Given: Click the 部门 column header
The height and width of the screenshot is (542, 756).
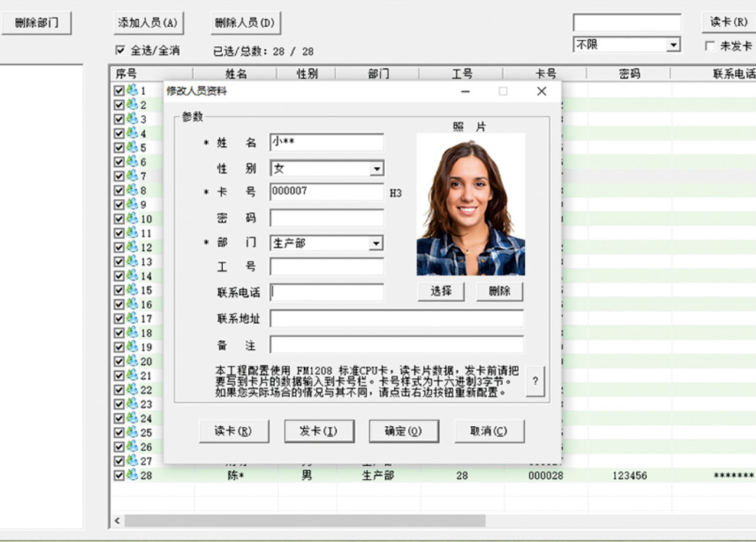Looking at the screenshot, I should pos(378,74).
